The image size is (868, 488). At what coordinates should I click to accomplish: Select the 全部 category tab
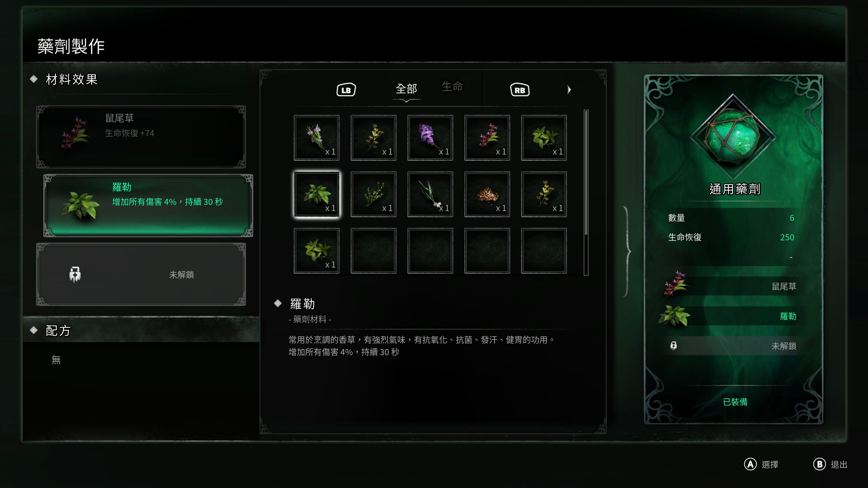[406, 89]
